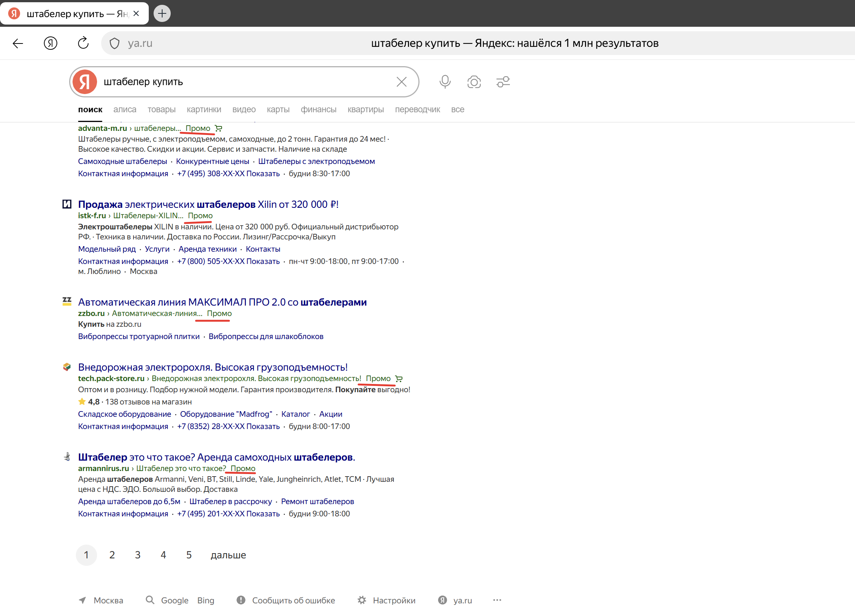Click дальше to next page
This screenshot has height=616, width=855.
pyautogui.click(x=228, y=555)
